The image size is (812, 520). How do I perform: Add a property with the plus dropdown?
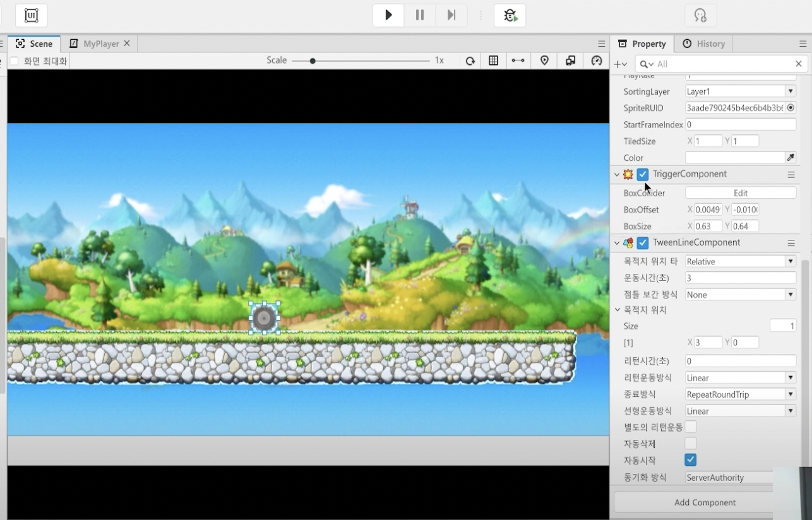click(621, 64)
